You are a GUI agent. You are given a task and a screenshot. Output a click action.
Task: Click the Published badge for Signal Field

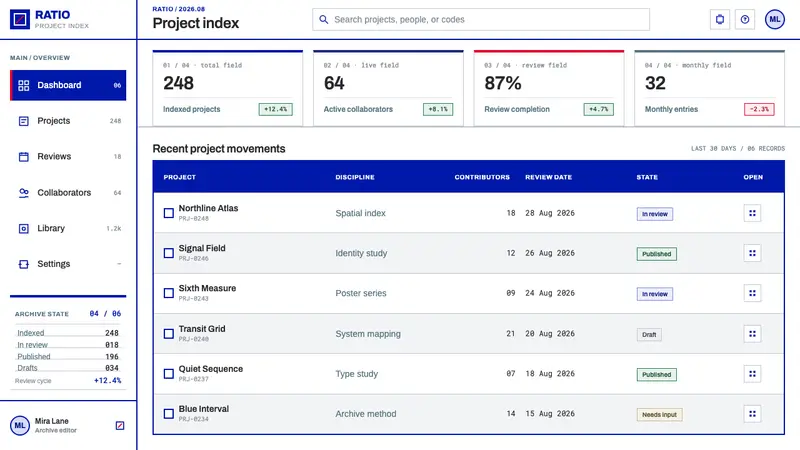tap(657, 254)
